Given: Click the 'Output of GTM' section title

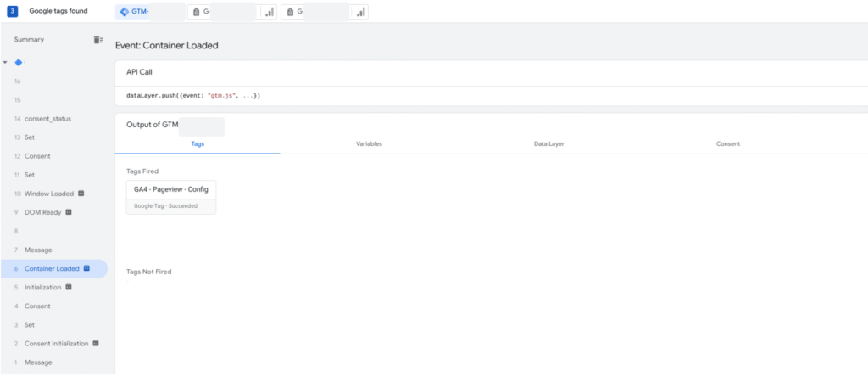Looking at the screenshot, I should click(x=153, y=126).
